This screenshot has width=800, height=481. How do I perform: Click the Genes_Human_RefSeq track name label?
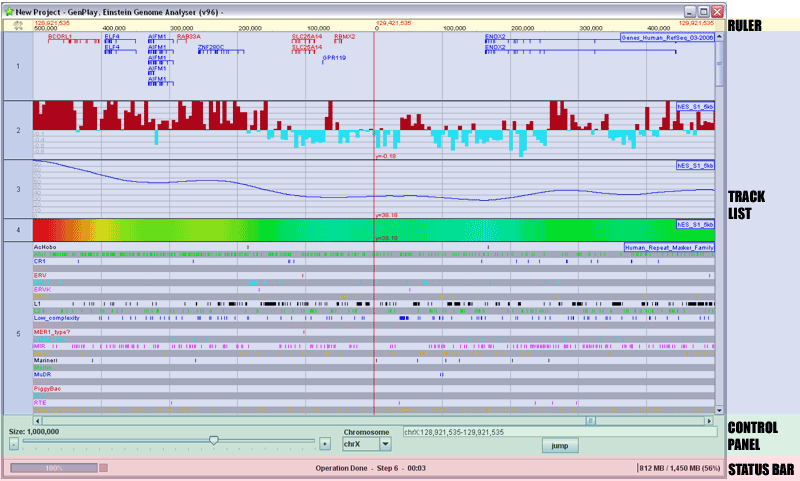click(667, 37)
